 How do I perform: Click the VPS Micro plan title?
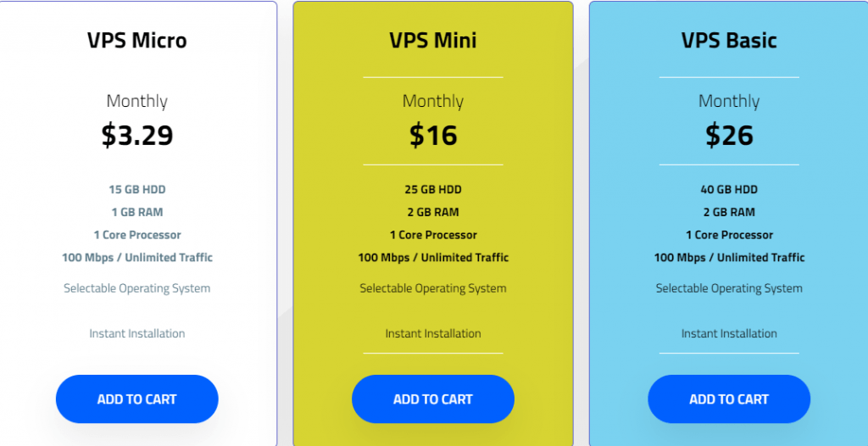pos(136,41)
